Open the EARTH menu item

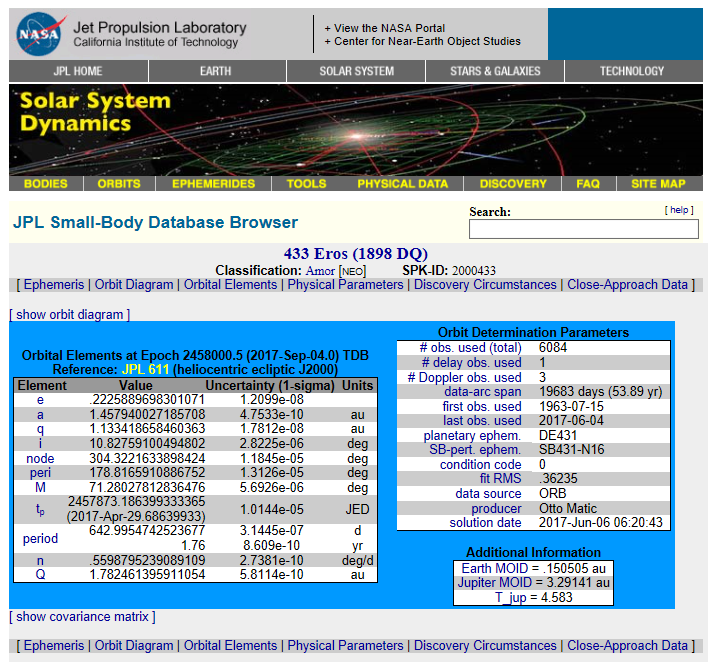[216, 71]
